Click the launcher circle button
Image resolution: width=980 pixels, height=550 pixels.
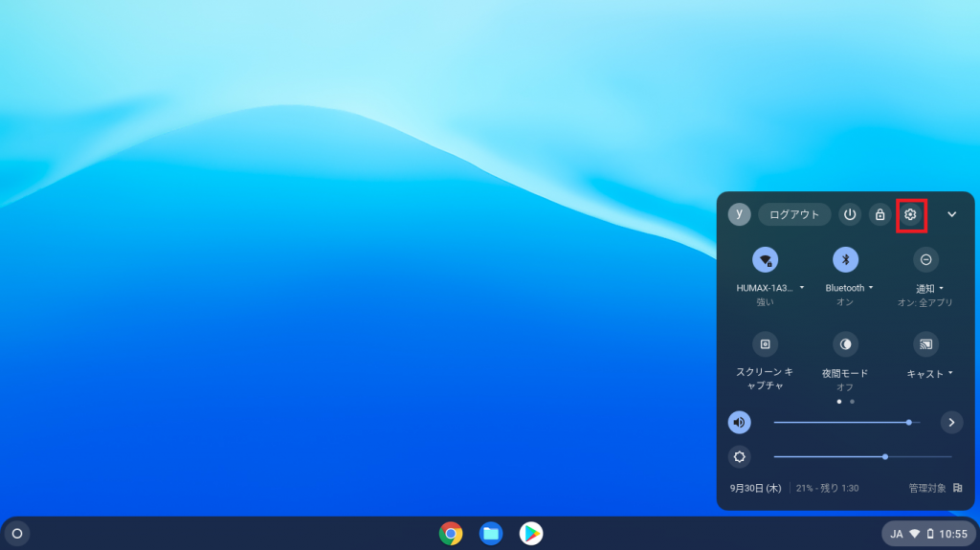(16, 533)
